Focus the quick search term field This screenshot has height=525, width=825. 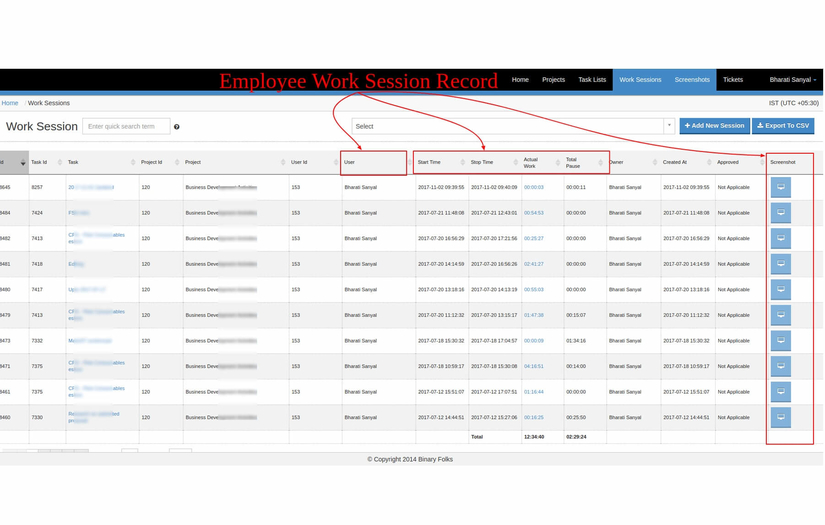[x=126, y=126]
